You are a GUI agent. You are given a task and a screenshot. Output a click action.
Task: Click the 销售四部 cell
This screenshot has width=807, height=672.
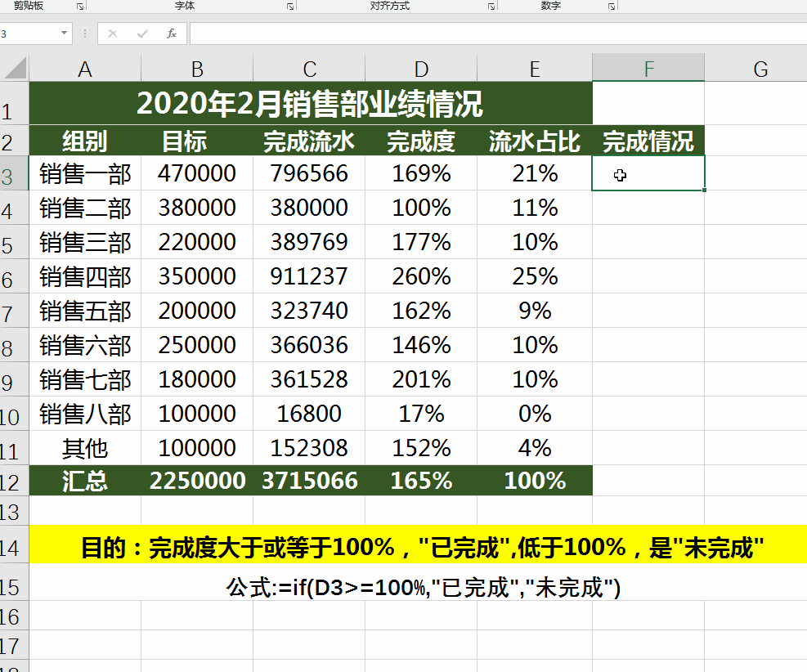(85, 276)
